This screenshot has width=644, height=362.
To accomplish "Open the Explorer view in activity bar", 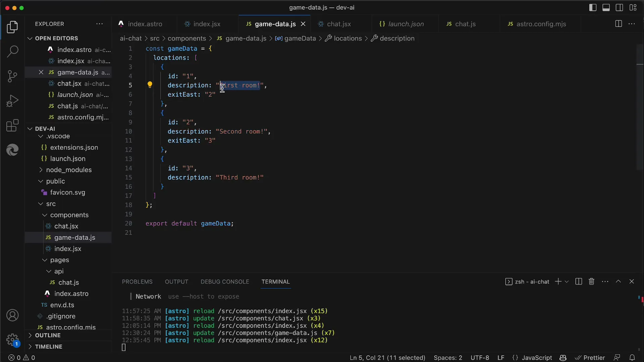I will (12, 27).
